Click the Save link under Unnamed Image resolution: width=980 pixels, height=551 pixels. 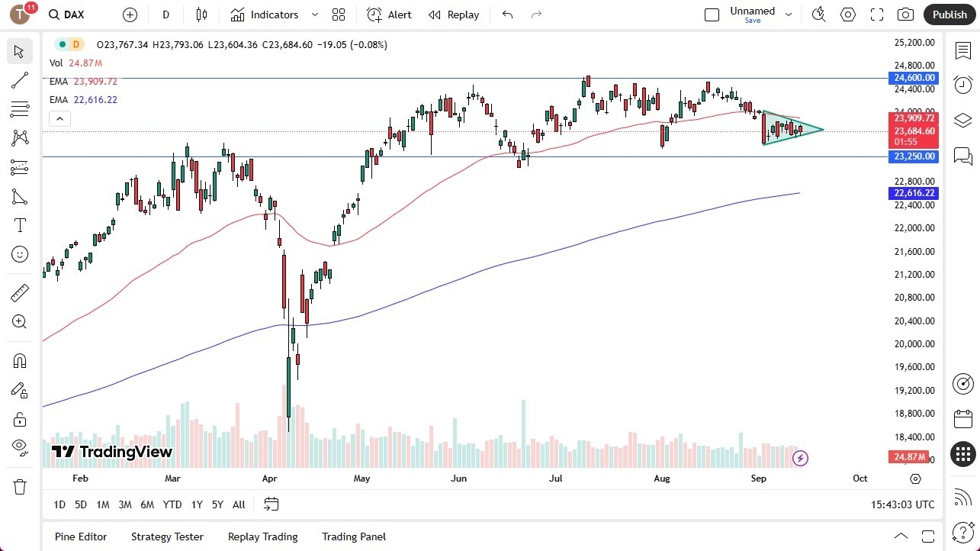tap(752, 21)
